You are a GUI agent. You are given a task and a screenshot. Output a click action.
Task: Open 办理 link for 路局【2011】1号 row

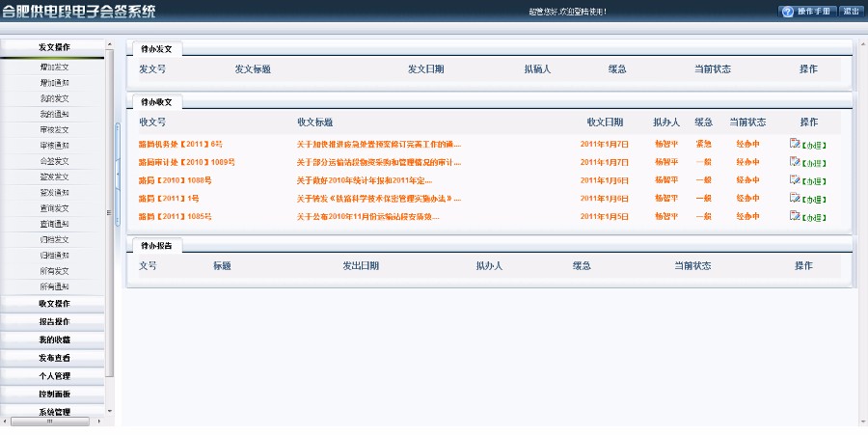(814, 200)
